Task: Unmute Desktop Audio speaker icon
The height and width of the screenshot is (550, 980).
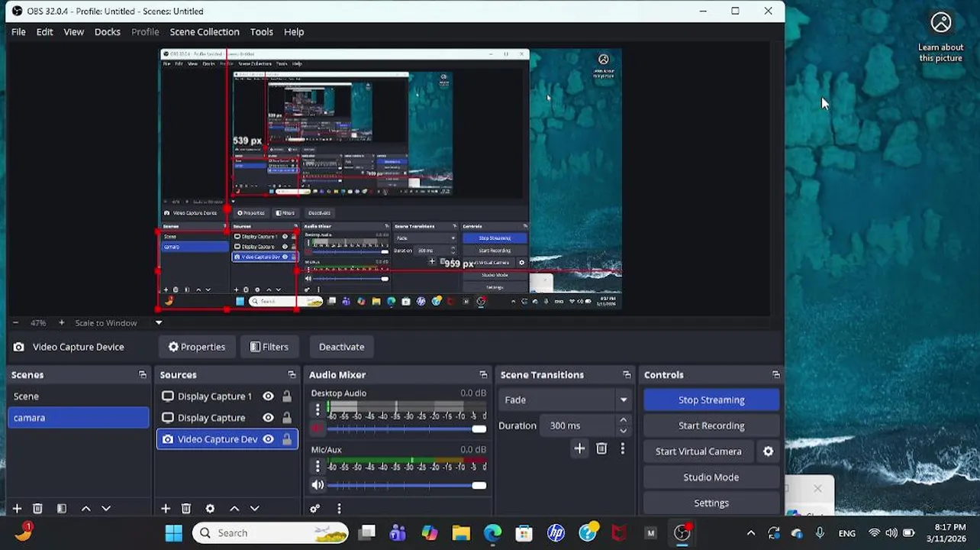Action: point(318,429)
